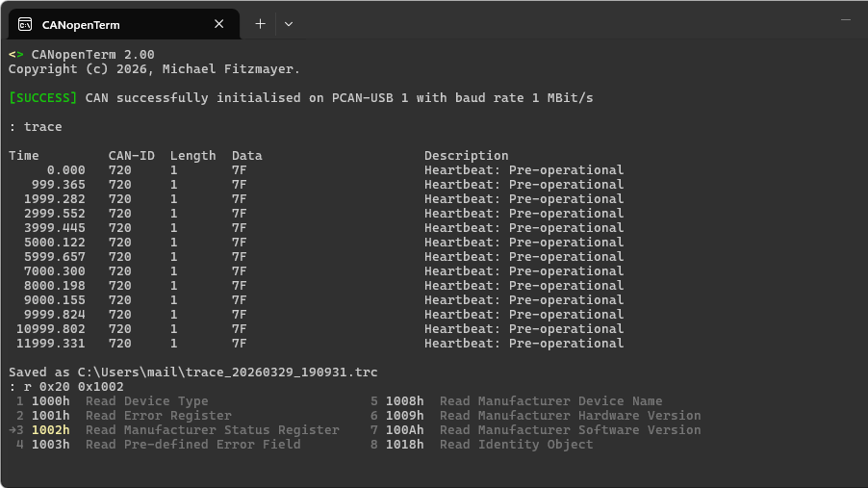Screen dimensions: 868x488
Task: Select suggestion 1000h Read Device Type
Action: (x=113, y=401)
